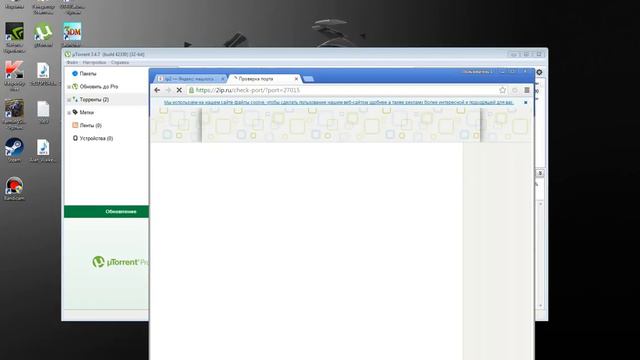This screenshot has height=360, width=640.
Task: Click the Chrome forward arrow
Action: click(x=168, y=90)
